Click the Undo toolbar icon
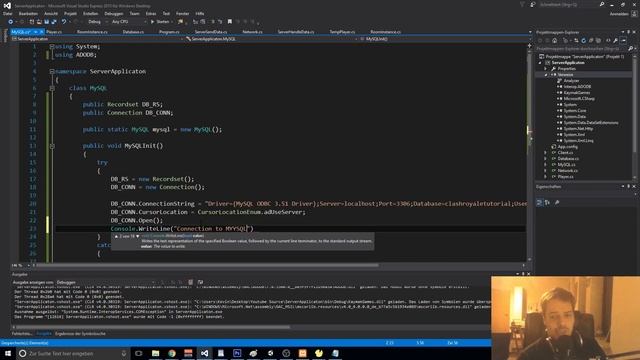The image size is (640, 360). (64, 22)
